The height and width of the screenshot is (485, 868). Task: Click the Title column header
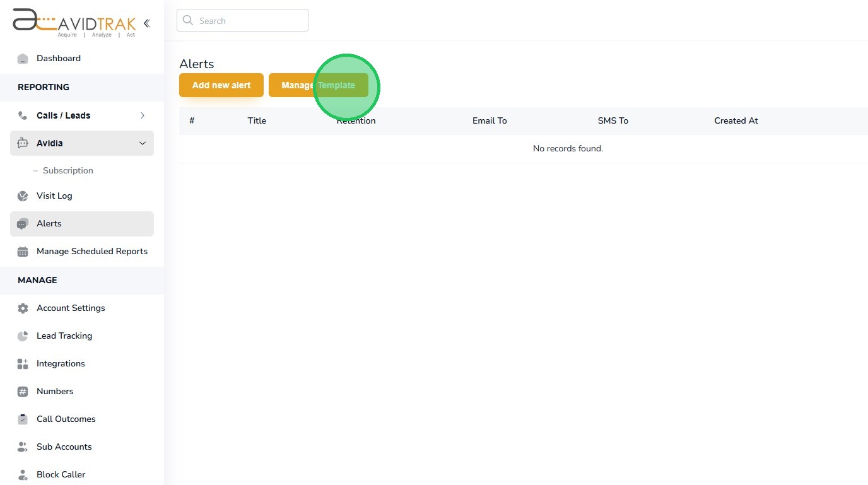click(x=257, y=120)
